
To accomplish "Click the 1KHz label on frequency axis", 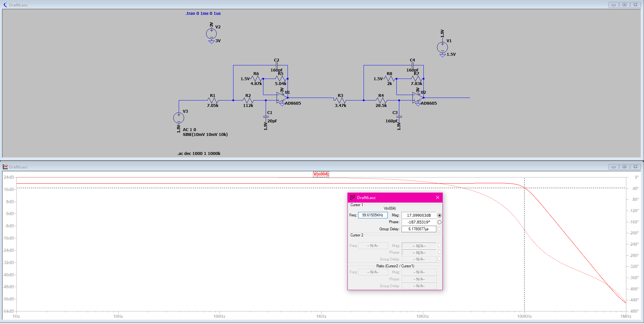I will coord(321,316).
